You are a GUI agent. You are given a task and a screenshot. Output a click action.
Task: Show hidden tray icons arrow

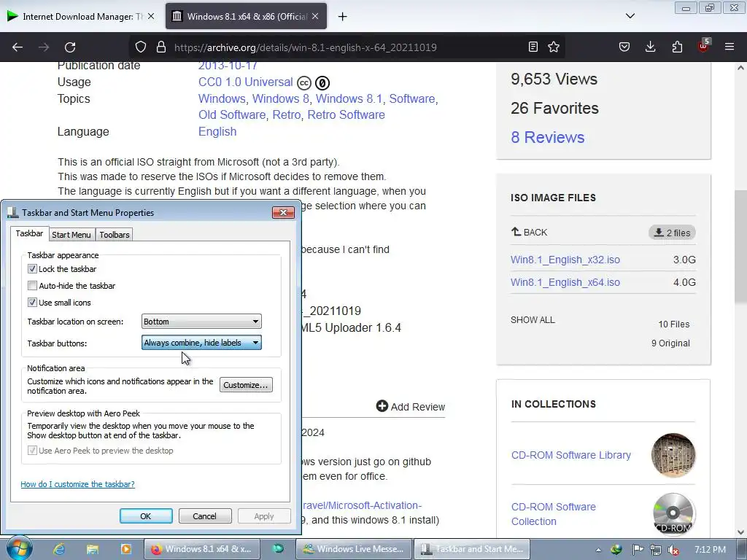(598, 550)
